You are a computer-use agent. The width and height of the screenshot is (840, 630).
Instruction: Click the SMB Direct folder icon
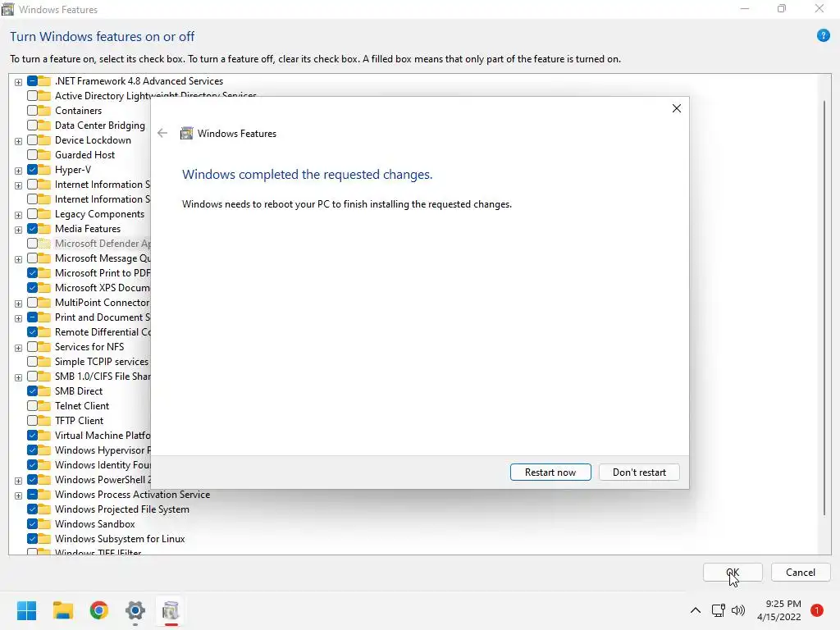click(x=44, y=391)
